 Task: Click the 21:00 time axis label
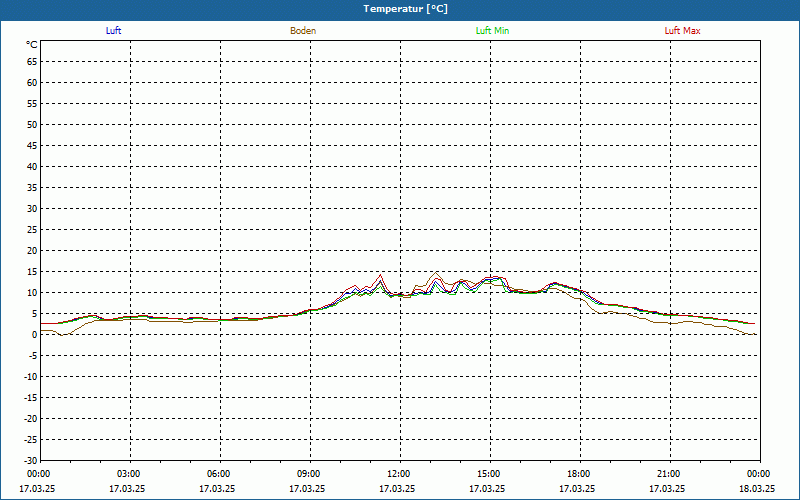668,474
